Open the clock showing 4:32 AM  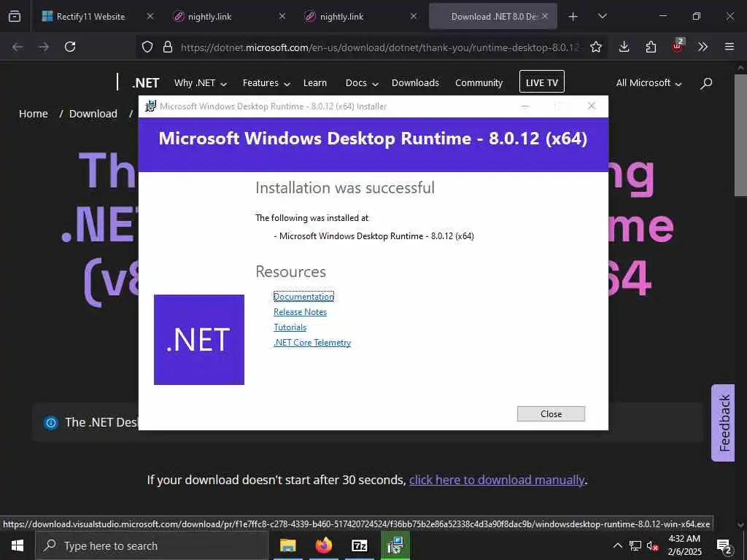point(684,545)
